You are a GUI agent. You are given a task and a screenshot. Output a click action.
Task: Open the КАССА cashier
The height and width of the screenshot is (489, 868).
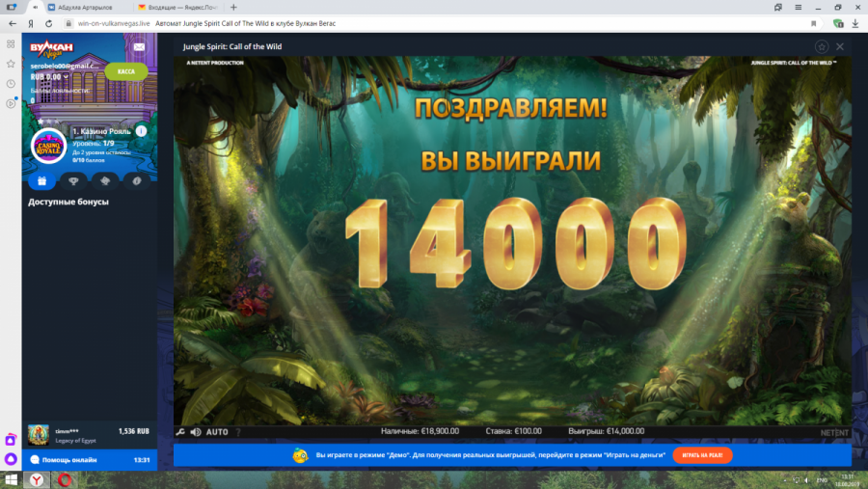[x=126, y=71]
